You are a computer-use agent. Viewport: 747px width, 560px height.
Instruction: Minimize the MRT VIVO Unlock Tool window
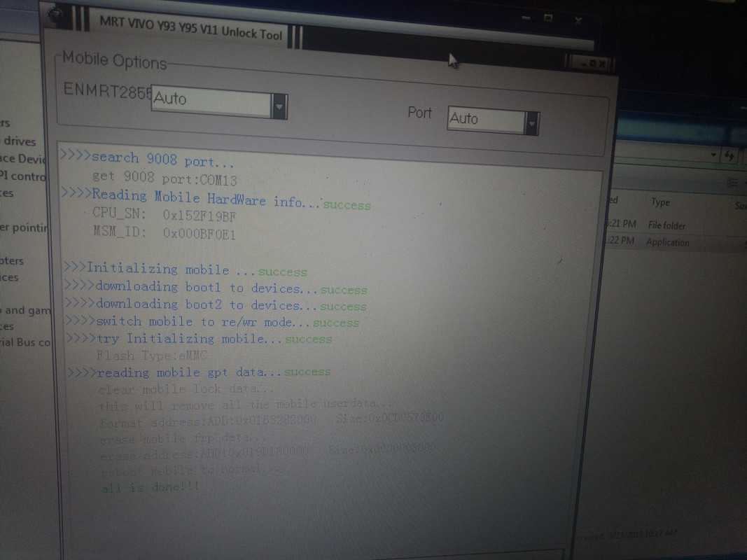tap(526, 17)
